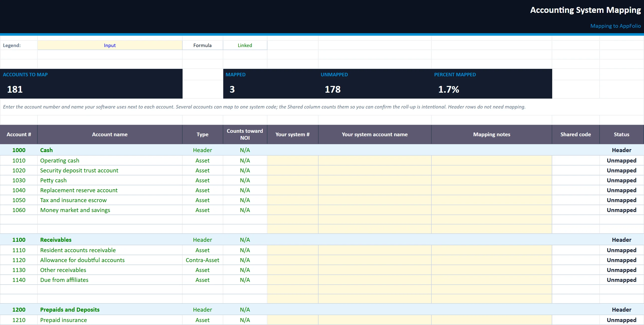Screen dimensions: 644x325
Task: Click the 'Mapping to AppFolio' subtitle link
Action: tap(615, 26)
